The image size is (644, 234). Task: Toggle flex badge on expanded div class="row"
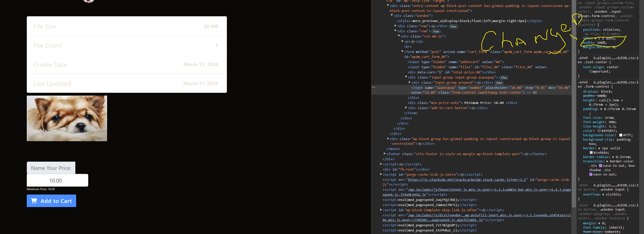pyautogui.click(x=436, y=32)
